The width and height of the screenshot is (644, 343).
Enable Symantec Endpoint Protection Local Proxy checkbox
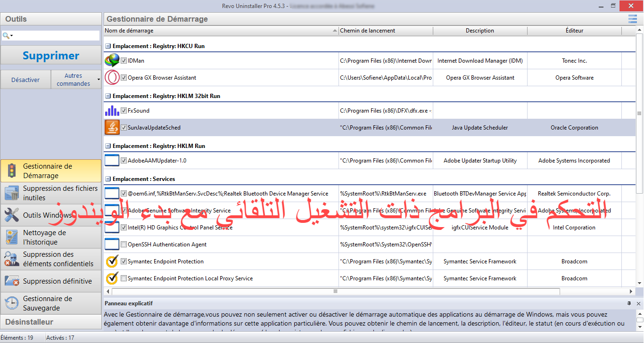point(124,278)
